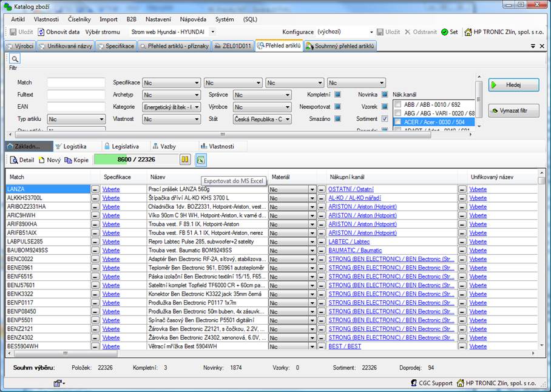Click the HP TRONIC house icon in the status bar
The image size is (551, 392).
[461, 383]
